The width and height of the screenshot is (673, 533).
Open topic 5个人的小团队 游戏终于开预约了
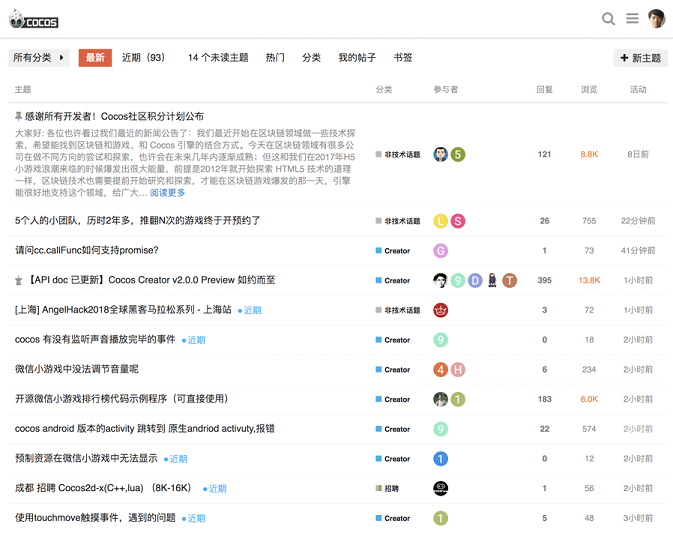[137, 221]
